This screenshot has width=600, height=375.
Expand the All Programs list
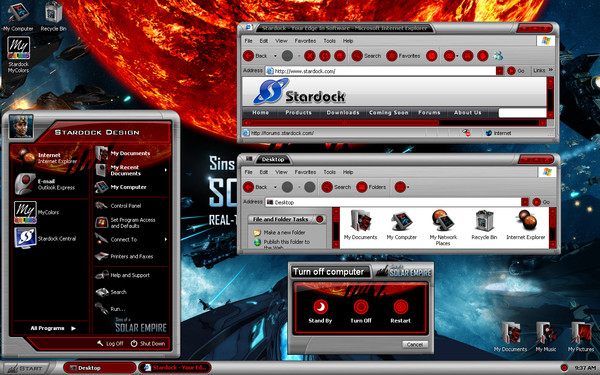(53, 328)
